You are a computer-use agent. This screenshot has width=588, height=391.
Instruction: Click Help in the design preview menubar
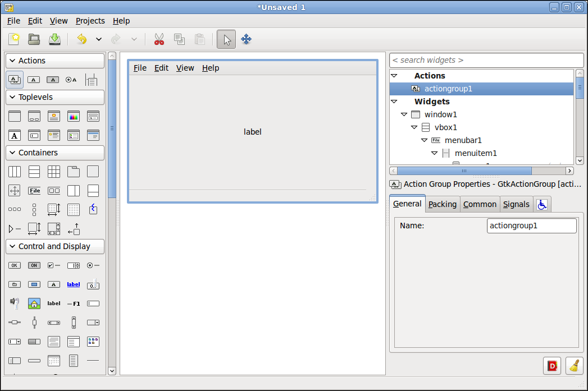[x=211, y=68]
